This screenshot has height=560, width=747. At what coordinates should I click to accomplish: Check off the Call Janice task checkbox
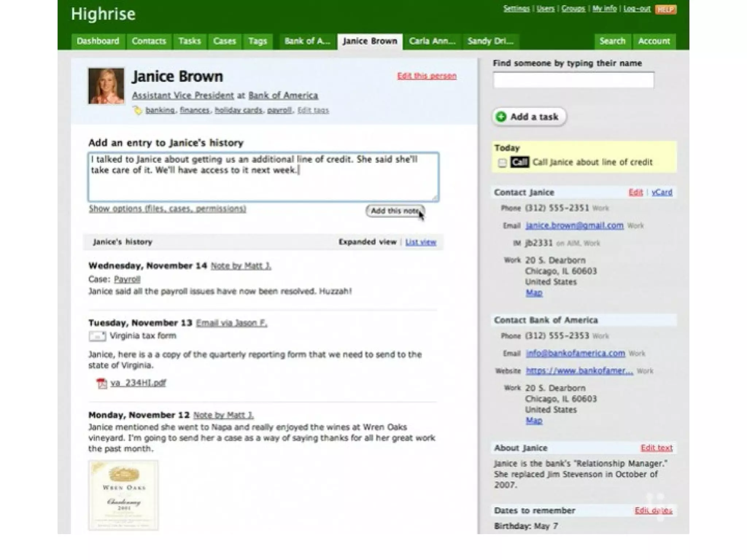pyautogui.click(x=502, y=163)
